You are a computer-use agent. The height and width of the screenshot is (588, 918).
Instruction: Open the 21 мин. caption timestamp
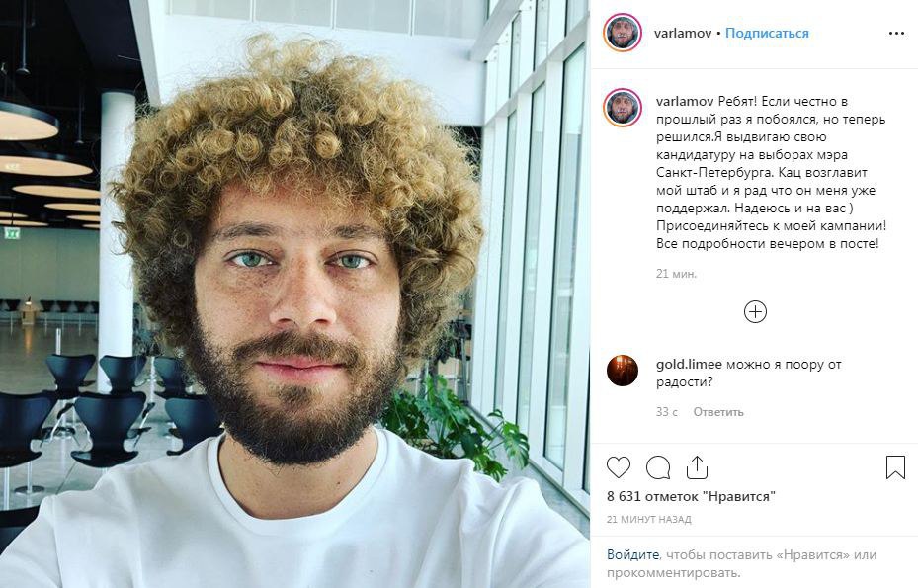tap(676, 274)
